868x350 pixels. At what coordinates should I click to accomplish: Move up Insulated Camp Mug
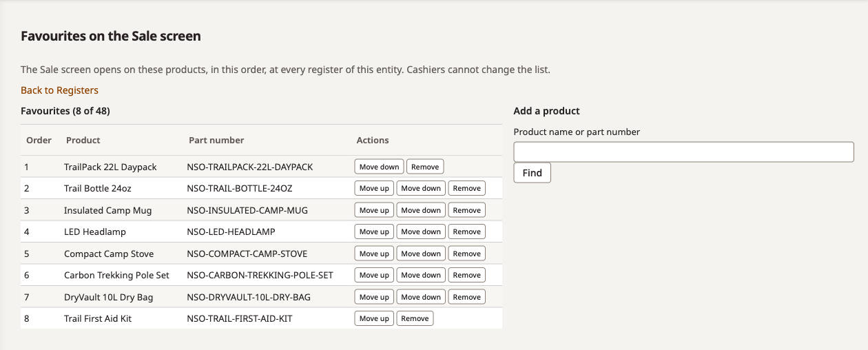click(374, 210)
